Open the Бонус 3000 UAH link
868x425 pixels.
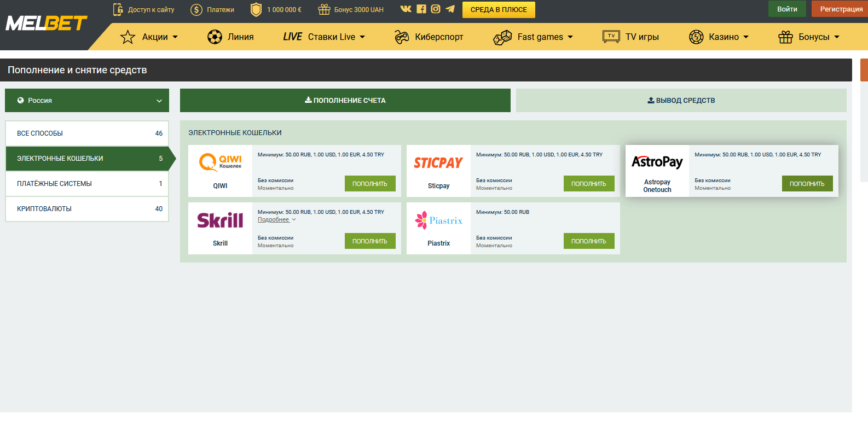pyautogui.click(x=359, y=10)
